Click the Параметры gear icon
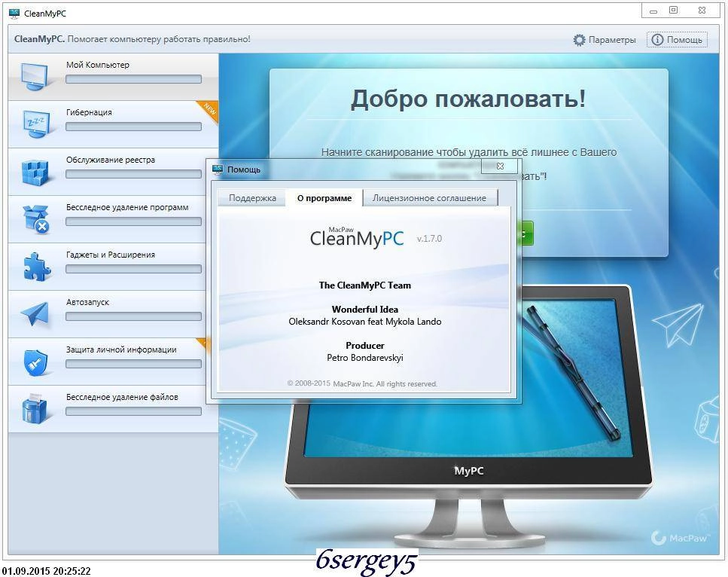This screenshot has height=577, width=728. coord(579,40)
